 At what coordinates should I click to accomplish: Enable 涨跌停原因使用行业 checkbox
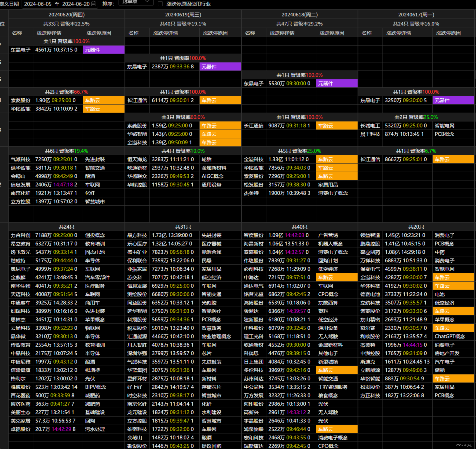[x=161, y=4]
